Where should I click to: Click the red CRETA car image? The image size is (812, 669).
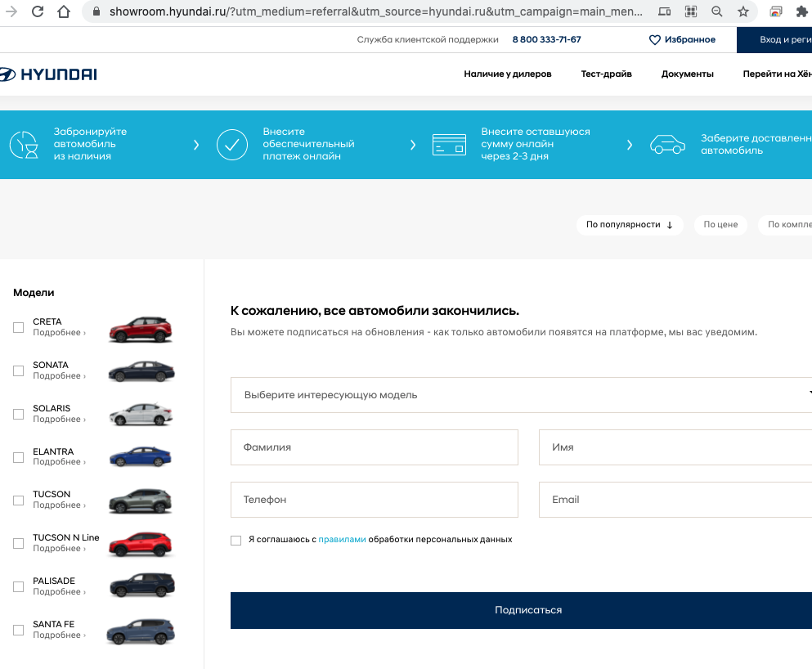141,330
